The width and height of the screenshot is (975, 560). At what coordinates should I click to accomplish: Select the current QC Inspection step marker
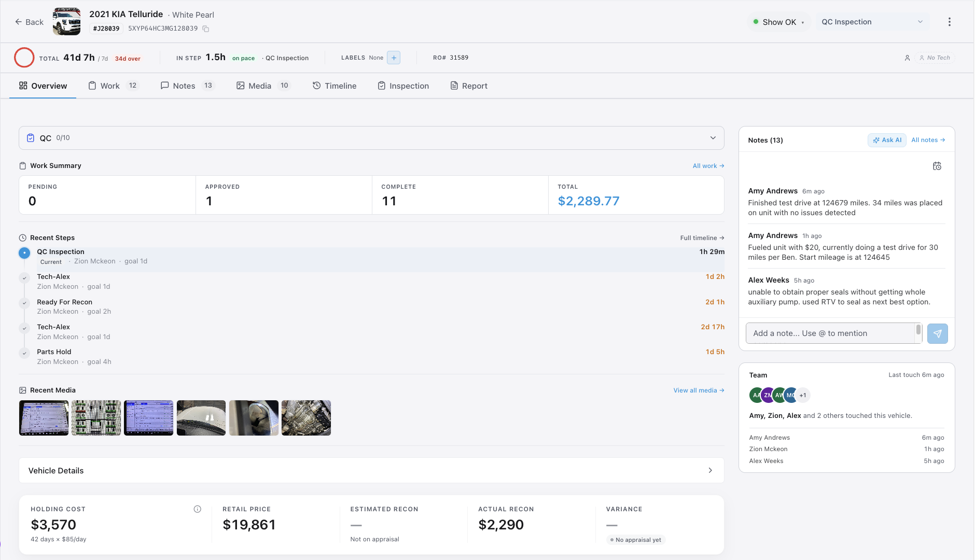coord(24,253)
